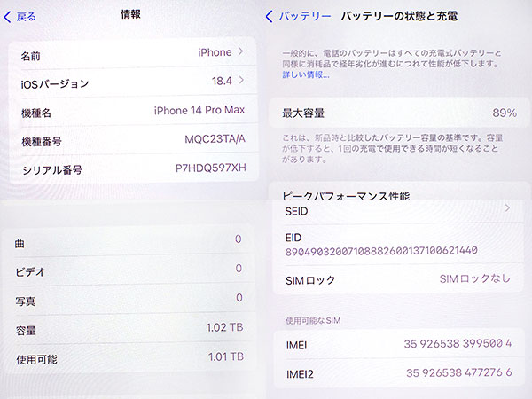This screenshot has height=399, width=532.
Task: Select the EID label
Action: click(293, 238)
